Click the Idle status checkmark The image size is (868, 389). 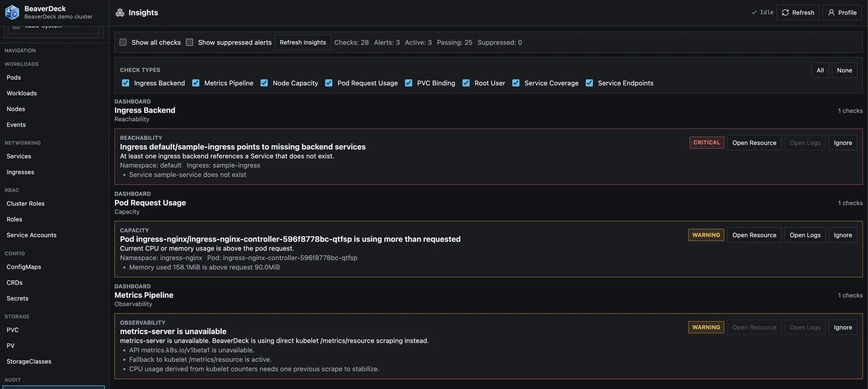coord(754,12)
